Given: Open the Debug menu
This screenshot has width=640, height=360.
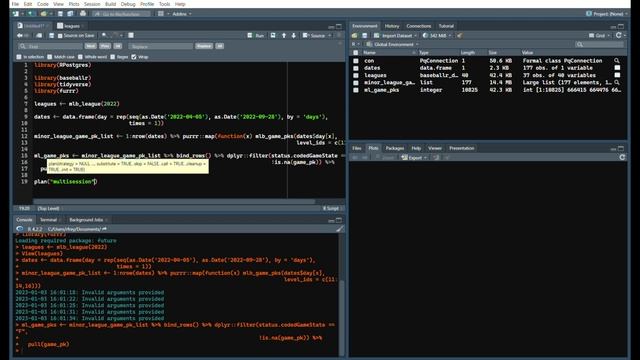Looking at the screenshot, I should (128, 4).
